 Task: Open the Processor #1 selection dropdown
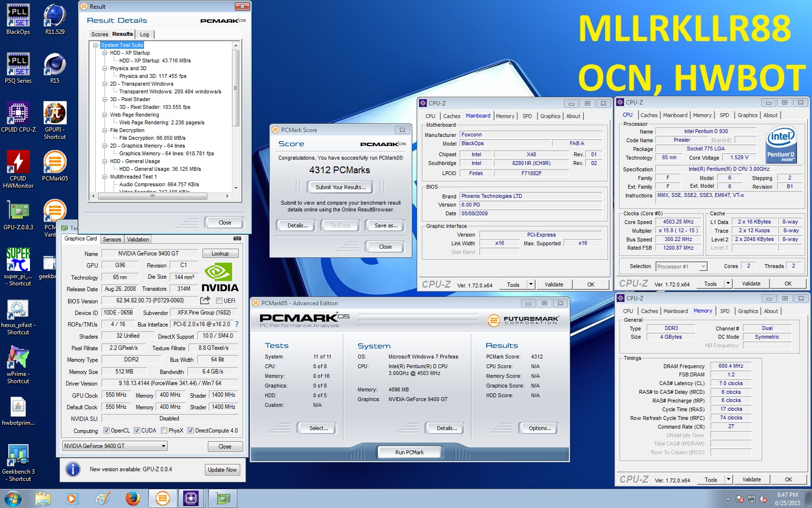tap(681, 267)
